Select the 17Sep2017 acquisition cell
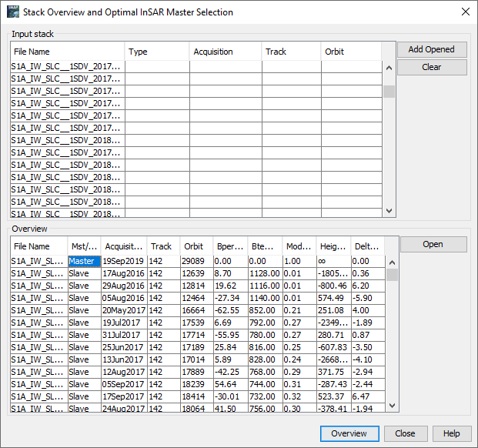This screenshot has width=478, height=448. 124,396
